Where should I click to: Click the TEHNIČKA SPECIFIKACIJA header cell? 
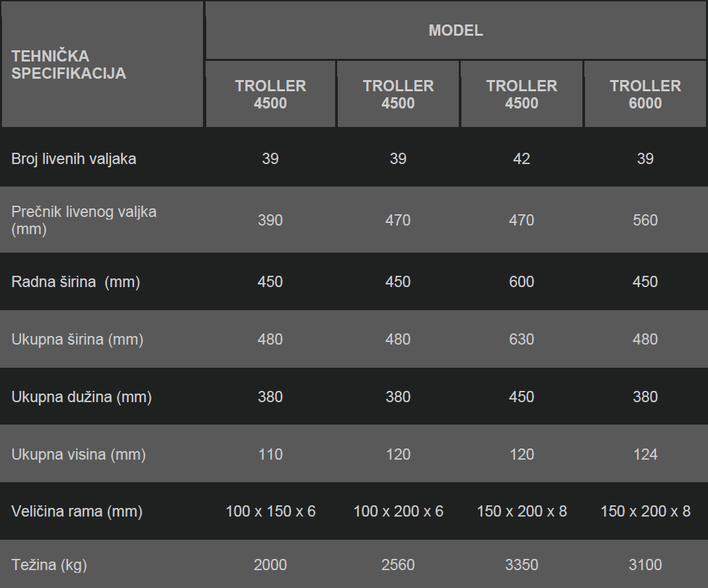102,64
